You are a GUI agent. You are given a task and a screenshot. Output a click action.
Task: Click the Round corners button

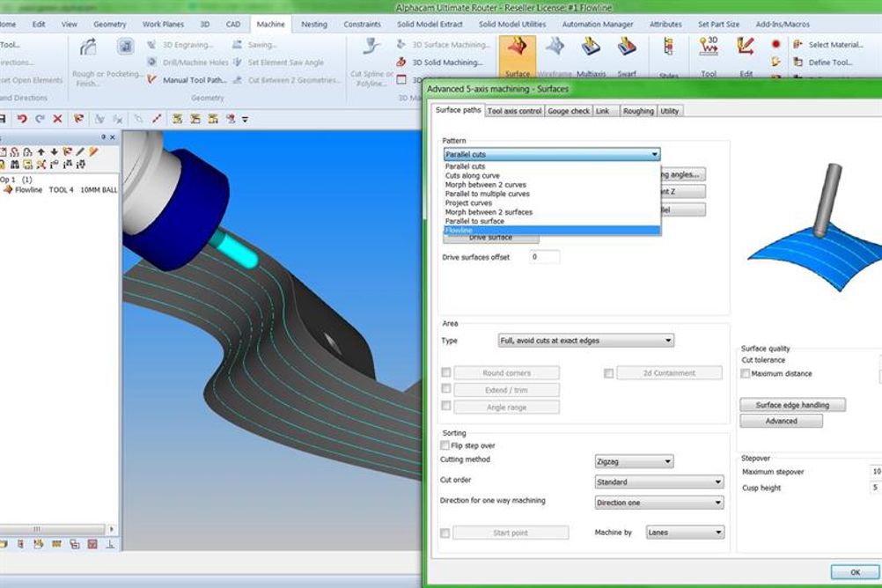pos(506,372)
